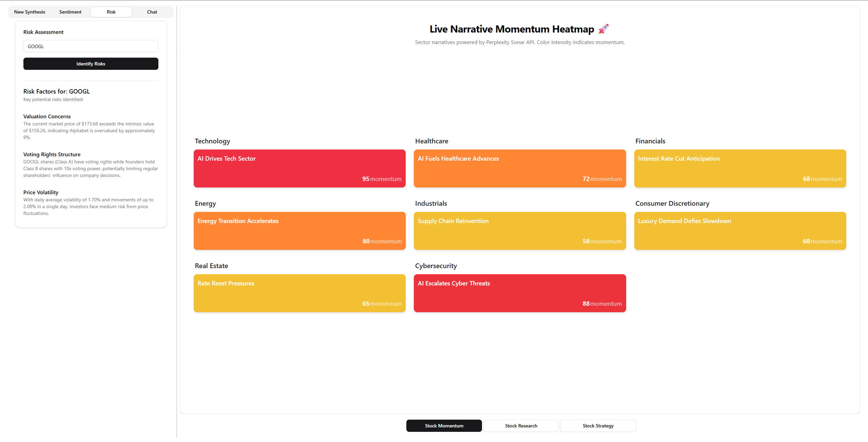868x442 pixels.
Task: Select the Risk tab
Action: click(x=111, y=12)
